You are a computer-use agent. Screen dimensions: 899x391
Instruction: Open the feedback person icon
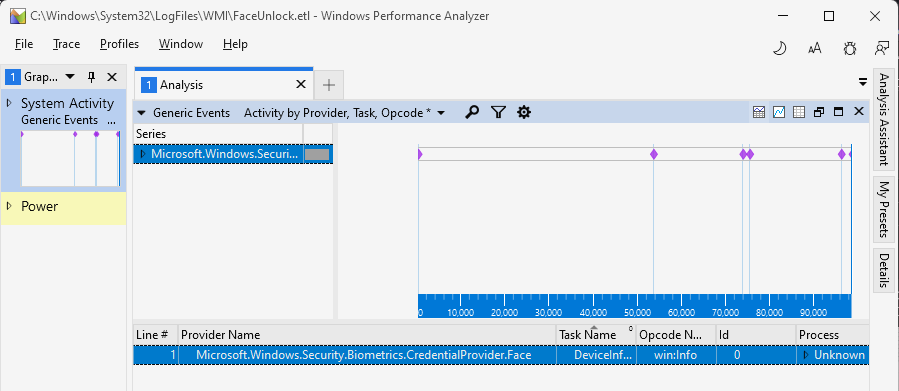click(x=882, y=49)
